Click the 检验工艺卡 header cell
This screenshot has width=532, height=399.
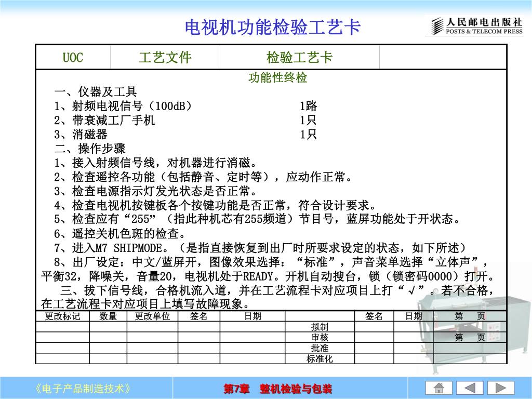coord(299,57)
